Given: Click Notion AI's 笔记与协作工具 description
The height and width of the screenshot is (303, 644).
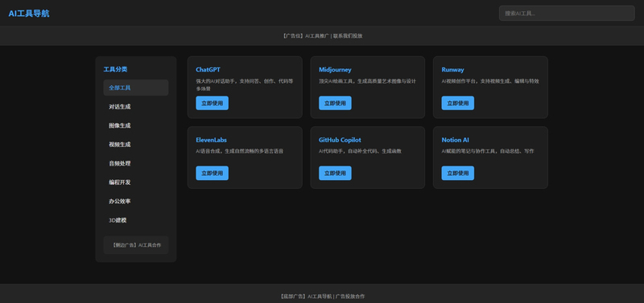Looking at the screenshot, I should pos(488,151).
